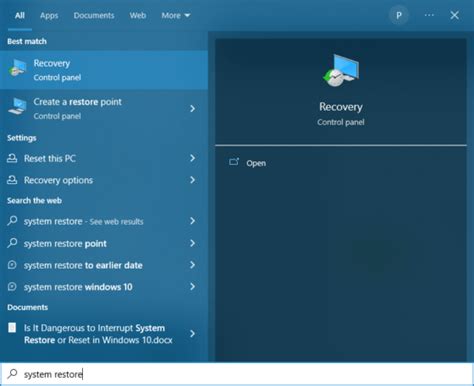Expand the docx document result arrow

[x=192, y=334]
